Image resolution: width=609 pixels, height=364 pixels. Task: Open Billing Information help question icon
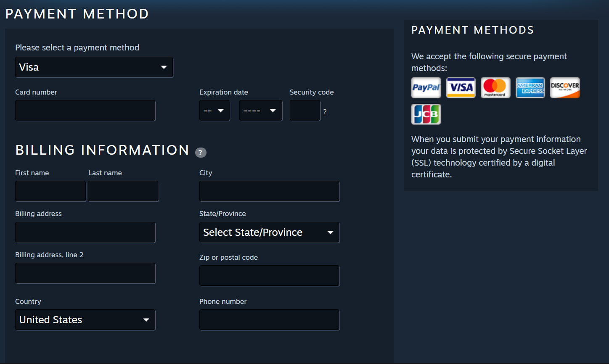point(201,153)
